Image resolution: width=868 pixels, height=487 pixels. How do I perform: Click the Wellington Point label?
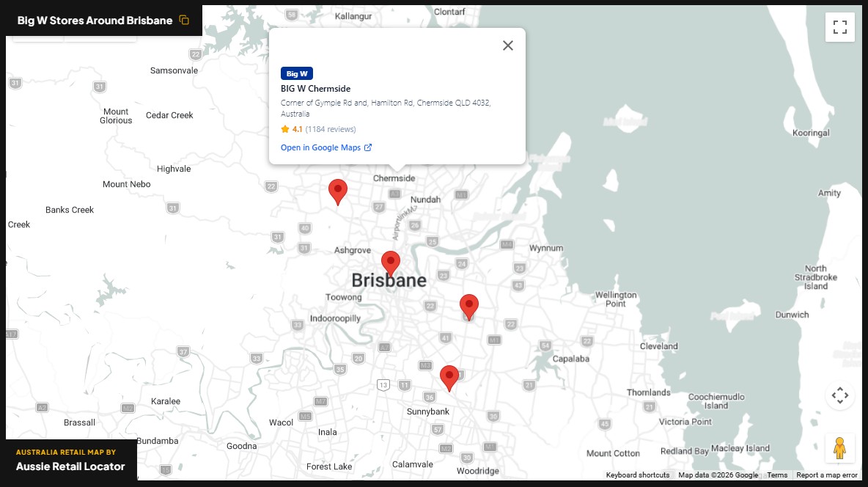pyautogui.click(x=616, y=299)
